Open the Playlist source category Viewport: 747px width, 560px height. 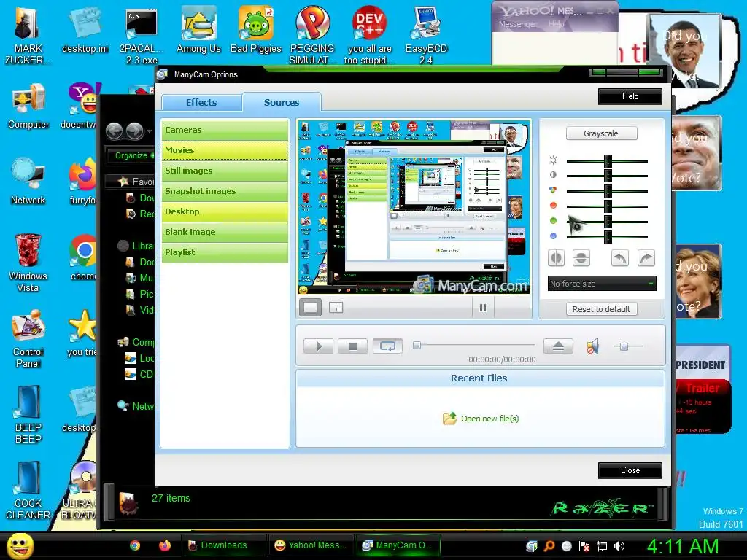[225, 252]
